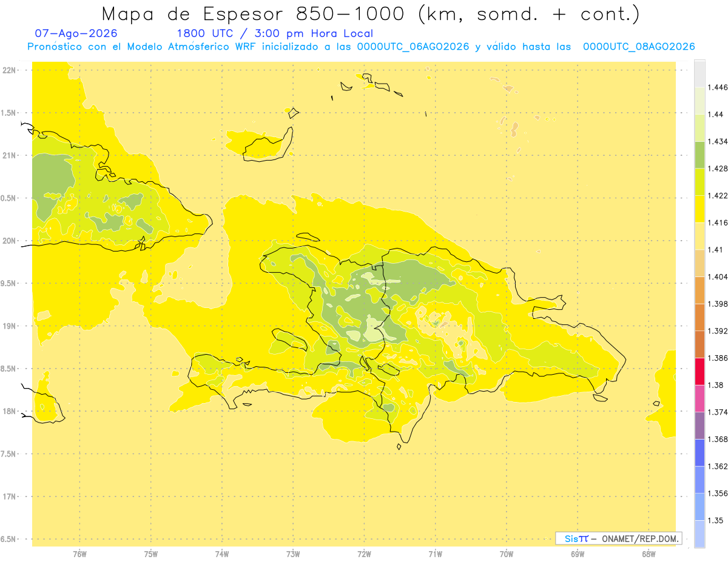Click the legend value 1.362

718,466
